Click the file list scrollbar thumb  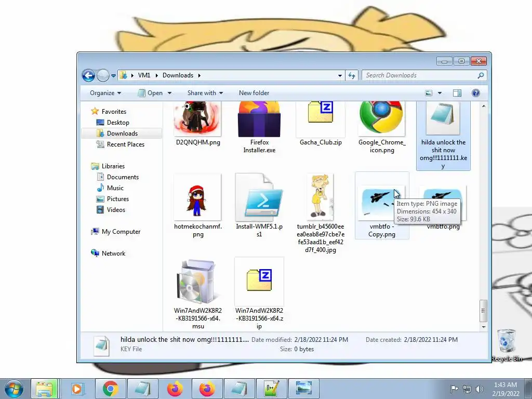tap(484, 311)
